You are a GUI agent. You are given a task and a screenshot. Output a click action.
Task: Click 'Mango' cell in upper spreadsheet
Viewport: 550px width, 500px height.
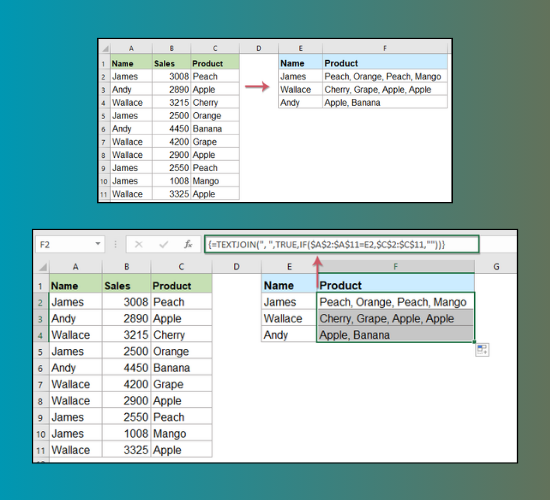click(x=215, y=181)
